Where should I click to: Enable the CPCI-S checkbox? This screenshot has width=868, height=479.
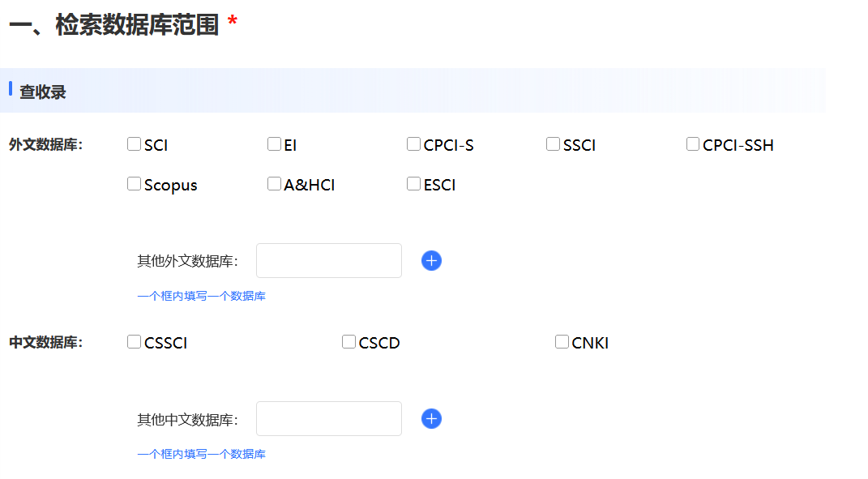pos(414,144)
